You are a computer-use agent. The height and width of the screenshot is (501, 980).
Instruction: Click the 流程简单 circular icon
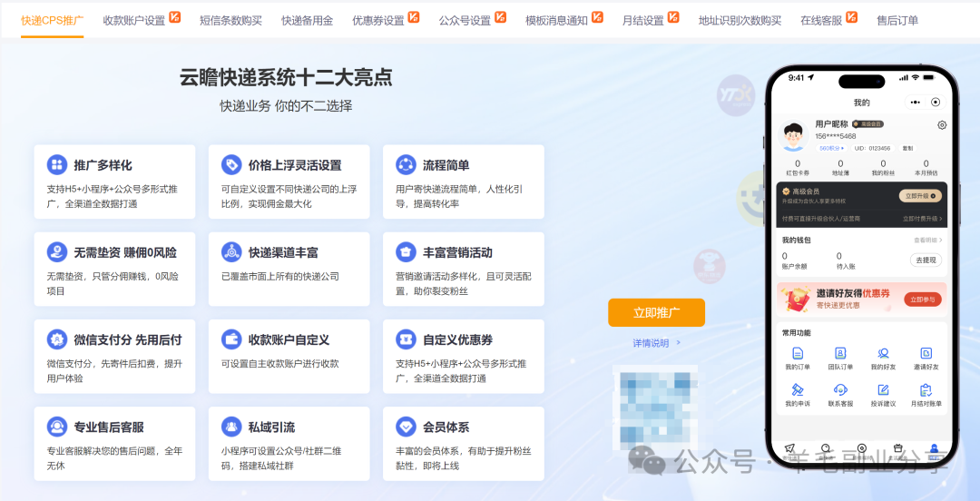coord(407,165)
